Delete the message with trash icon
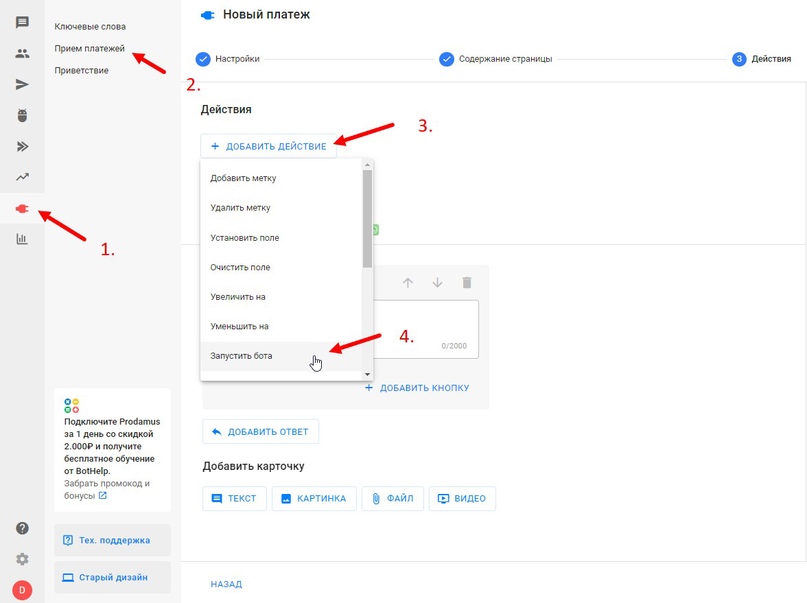Image resolution: width=807 pixels, height=603 pixels. 466,283
